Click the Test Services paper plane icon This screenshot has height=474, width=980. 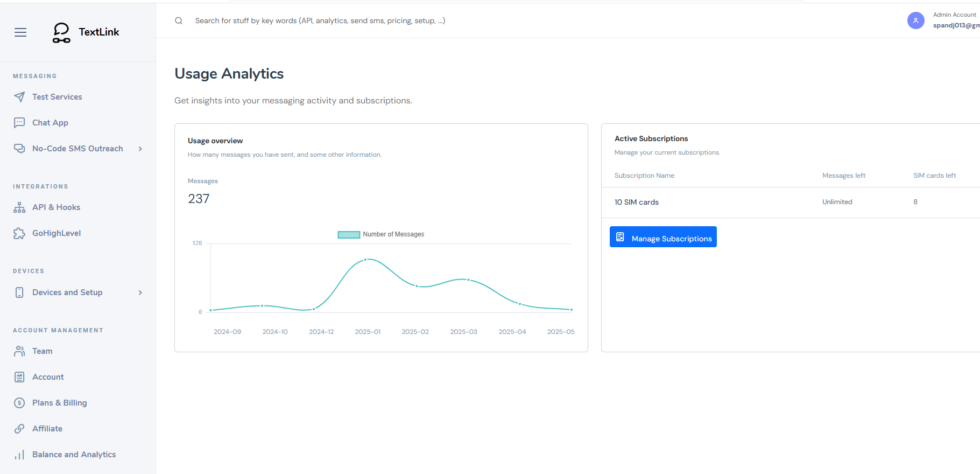click(x=19, y=97)
